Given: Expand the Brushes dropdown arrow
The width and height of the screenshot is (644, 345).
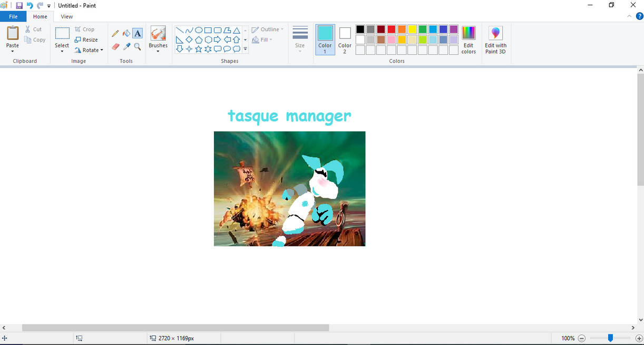Looking at the screenshot, I should point(158,51).
